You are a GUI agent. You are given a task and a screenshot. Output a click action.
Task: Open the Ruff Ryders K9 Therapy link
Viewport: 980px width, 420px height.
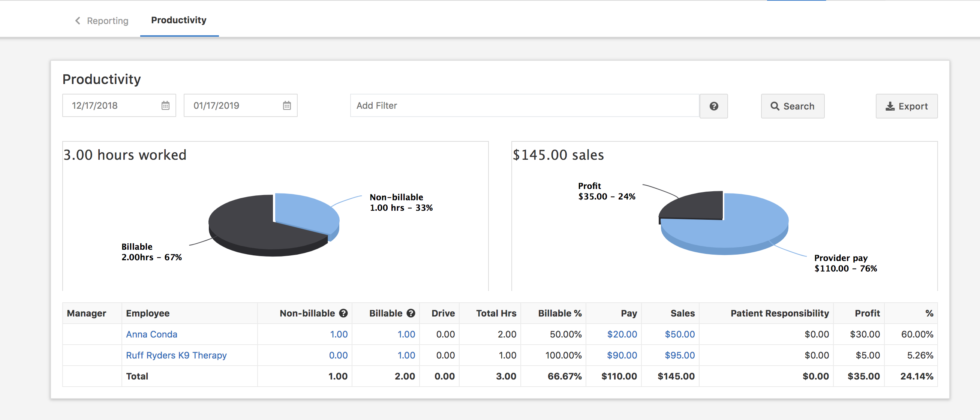click(x=177, y=355)
